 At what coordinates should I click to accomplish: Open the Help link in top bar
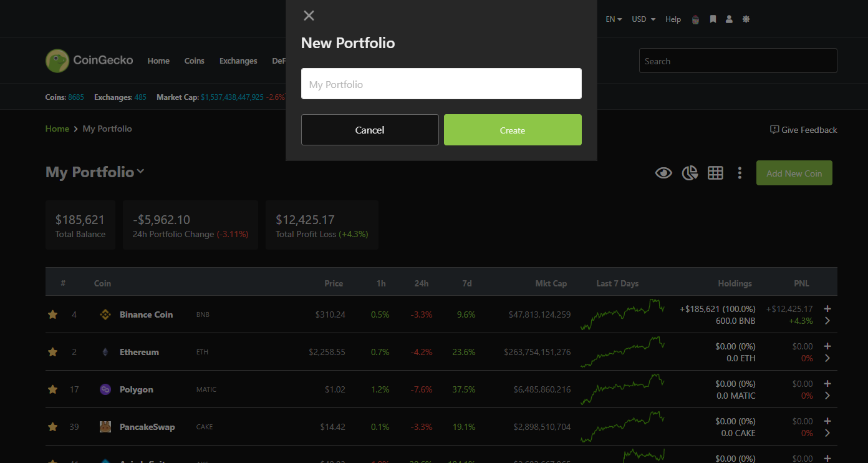click(x=673, y=19)
